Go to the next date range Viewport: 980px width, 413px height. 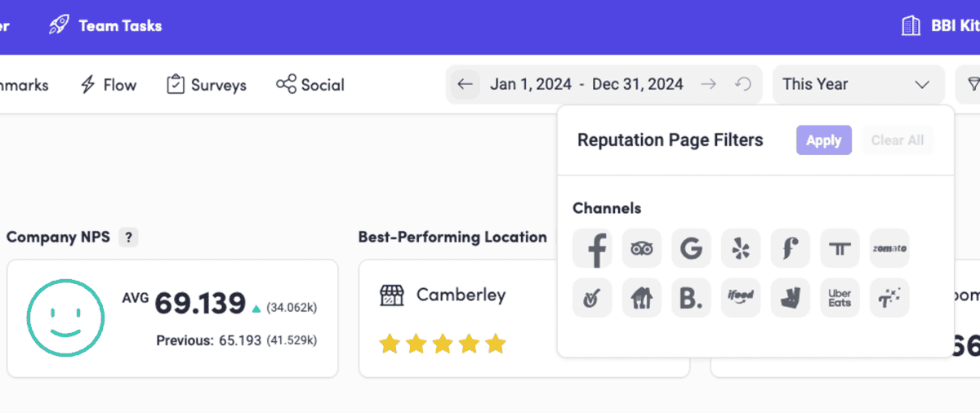709,84
